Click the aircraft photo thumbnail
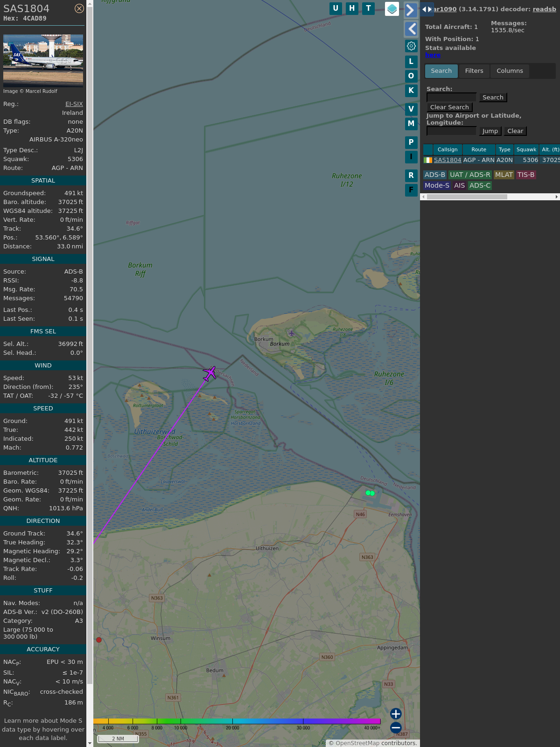The width and height of the screenshot is (560, 747). pos(43,60)
